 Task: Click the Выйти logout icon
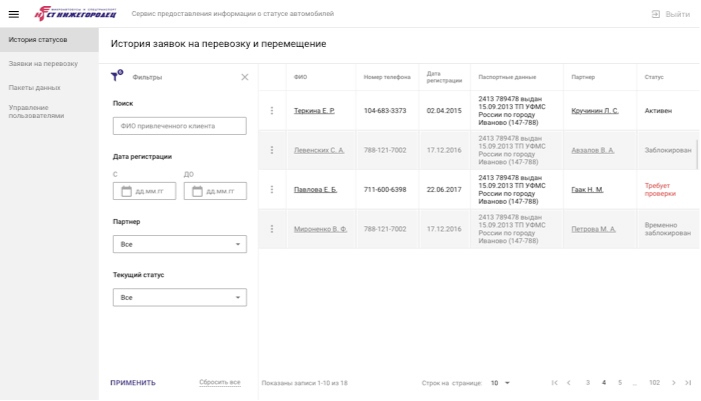pyautogui.click(x=655, y=14)
